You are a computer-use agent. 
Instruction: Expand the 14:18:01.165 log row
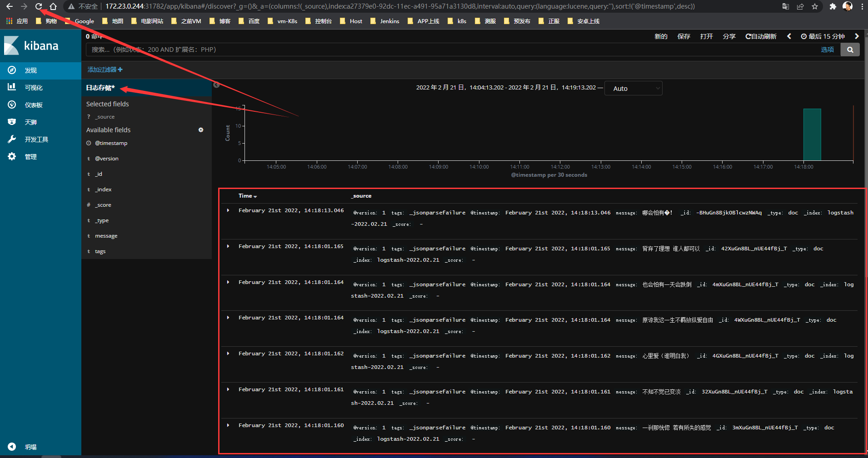tap(228, 246)
